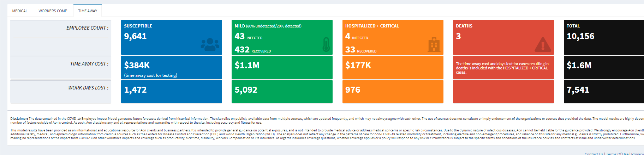The image size is (644, 155).
Task: Open the Terms Of Use link
Action: click(x=617, y=154)
